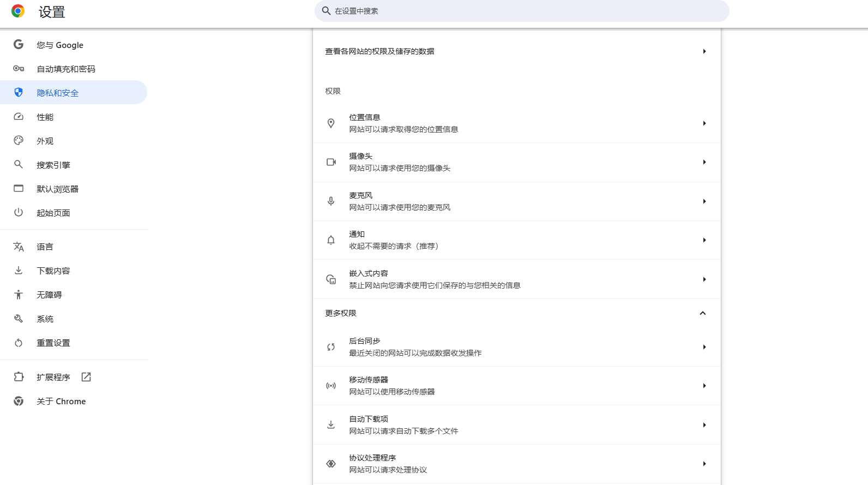Click the power icon for startup page
The height and width of the screenshot is (485, 868).
[19, 213]
